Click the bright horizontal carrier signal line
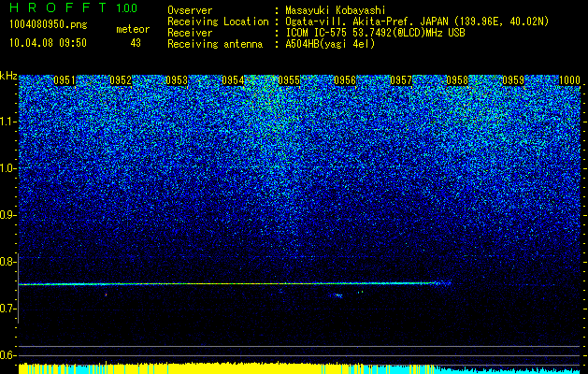This screenshot has height=374, width=588. [x=235, y=284]
